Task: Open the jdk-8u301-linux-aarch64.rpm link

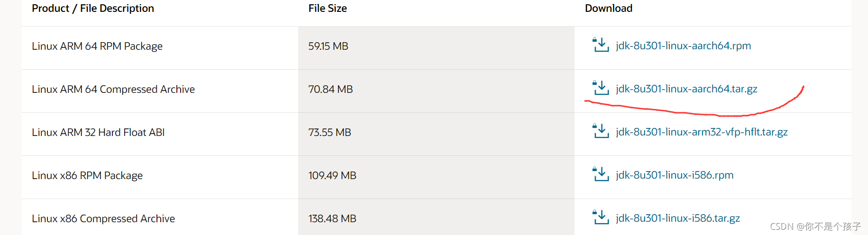Action: 683,46
